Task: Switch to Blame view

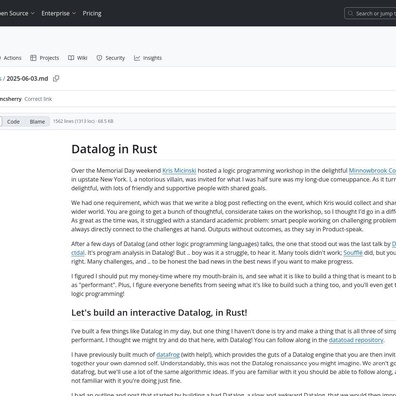Action: coord(37,122)
